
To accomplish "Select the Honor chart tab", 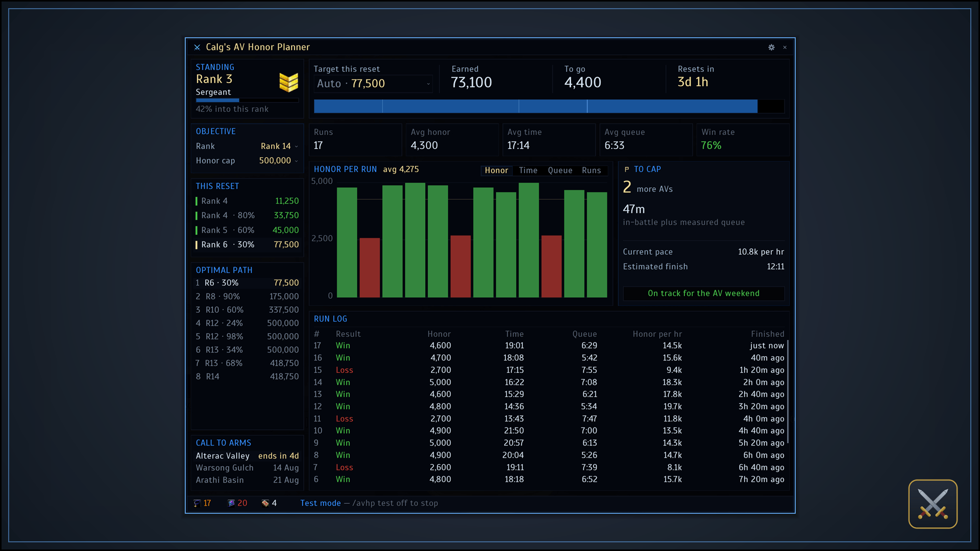I will coord(496,170).
